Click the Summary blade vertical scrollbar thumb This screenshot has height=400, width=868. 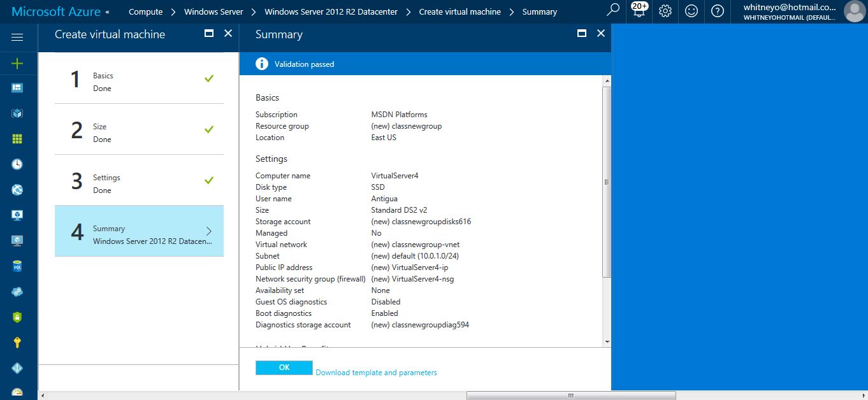pos(607,182)
